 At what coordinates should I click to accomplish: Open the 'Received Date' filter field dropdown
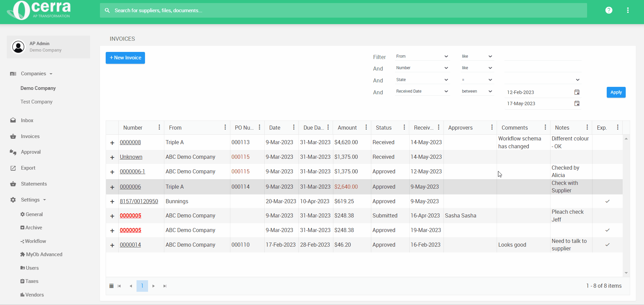click(x=422, y=91)
